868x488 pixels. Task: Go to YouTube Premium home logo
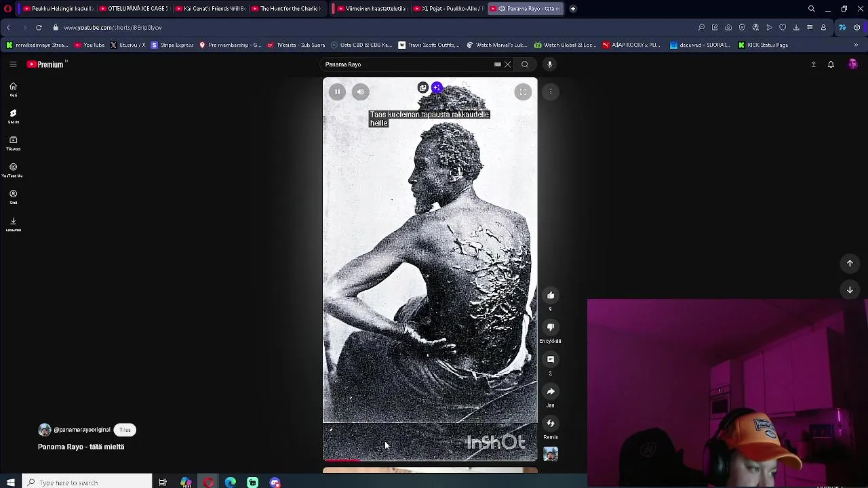tap(46, 64)
